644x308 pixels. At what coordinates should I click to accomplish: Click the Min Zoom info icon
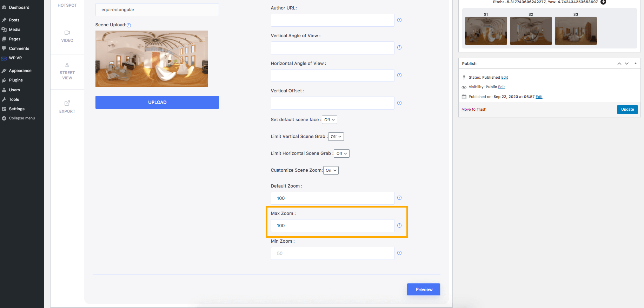click(399, 253)
